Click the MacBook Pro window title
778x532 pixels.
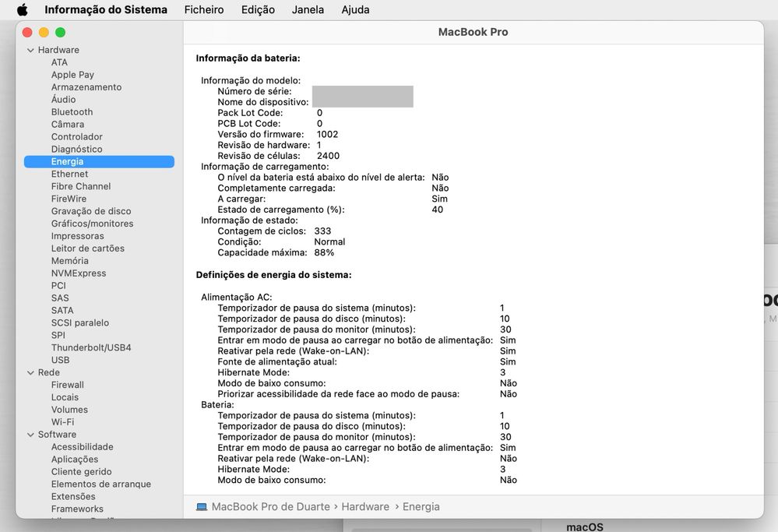[x=473, y=32]
